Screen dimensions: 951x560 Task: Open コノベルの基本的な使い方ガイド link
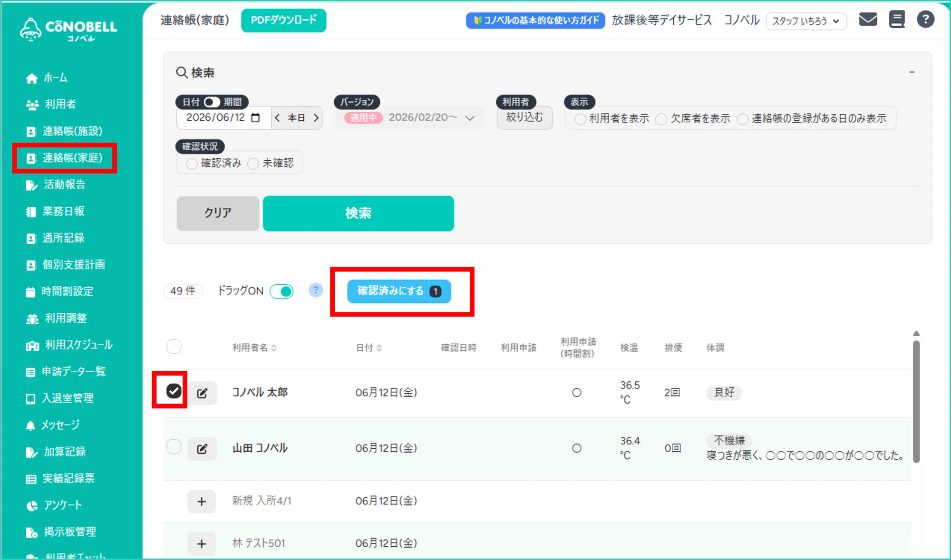tap(535, 20)
